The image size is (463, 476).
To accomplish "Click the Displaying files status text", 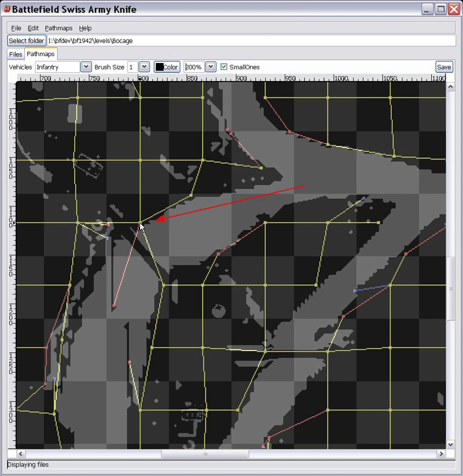I will [28, 464].
